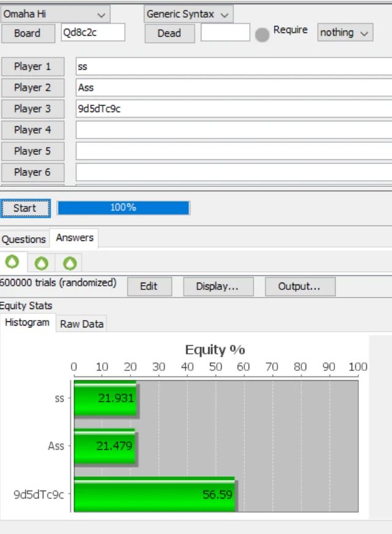Open the Omaha Hi game type dropdown
Image resolution: width=392 pixels, height=534 pixels.
pos(55,14)
